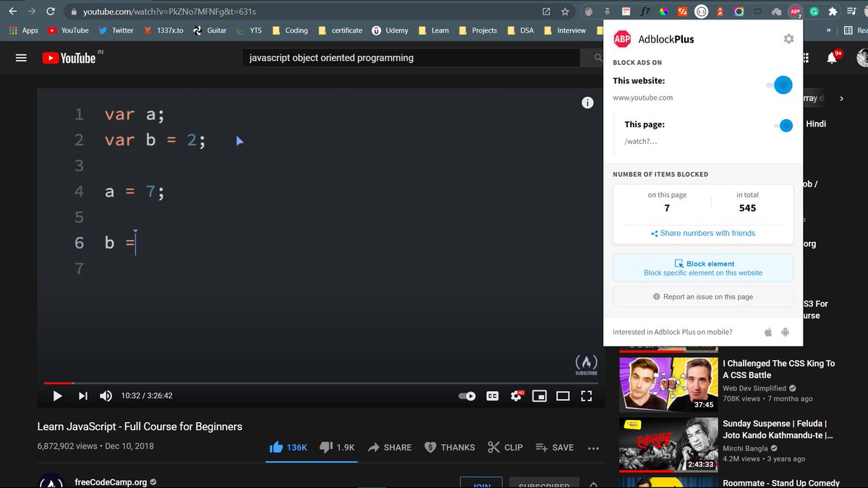868x488 pixels.
Task: Open freeCodeCamp.org channel name
Action: [111, 482]
